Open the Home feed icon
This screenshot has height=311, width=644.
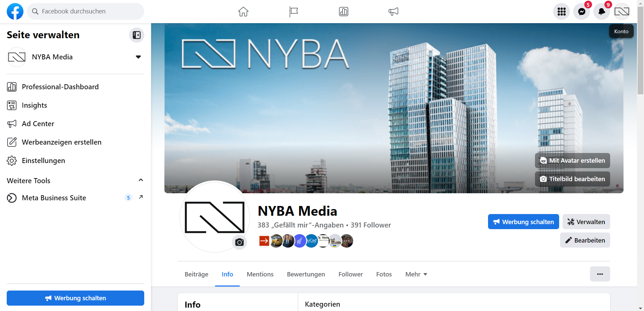click(x=243, y=11)
